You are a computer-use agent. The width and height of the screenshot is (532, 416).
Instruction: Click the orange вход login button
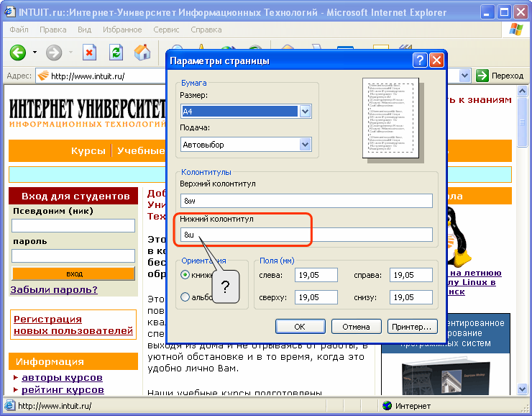[73, 273]
